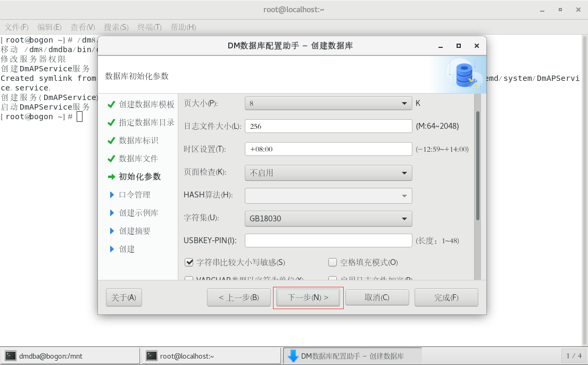Click the terminal window vertical scrollbar
This screenshot has height=365, width=588.
[x=585, y=189]
